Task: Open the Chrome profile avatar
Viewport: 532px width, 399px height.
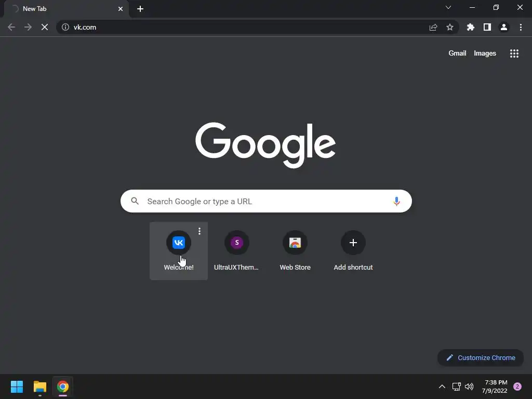Action: [504, 27]
